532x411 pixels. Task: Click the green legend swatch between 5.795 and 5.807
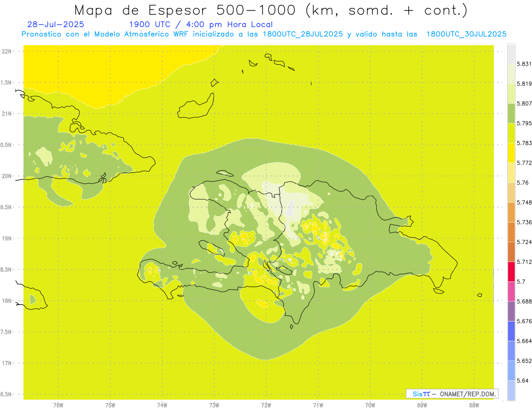click(x=511, y=113)
